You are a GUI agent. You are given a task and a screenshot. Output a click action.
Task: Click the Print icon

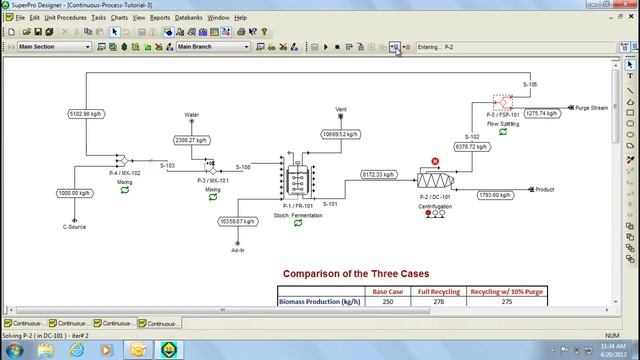pos(241,32)
